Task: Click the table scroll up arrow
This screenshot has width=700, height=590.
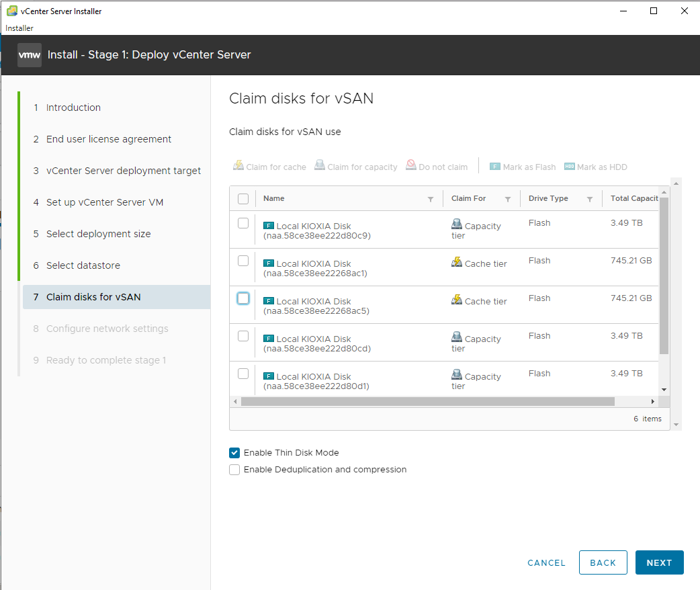Action: tap(664, 192)
